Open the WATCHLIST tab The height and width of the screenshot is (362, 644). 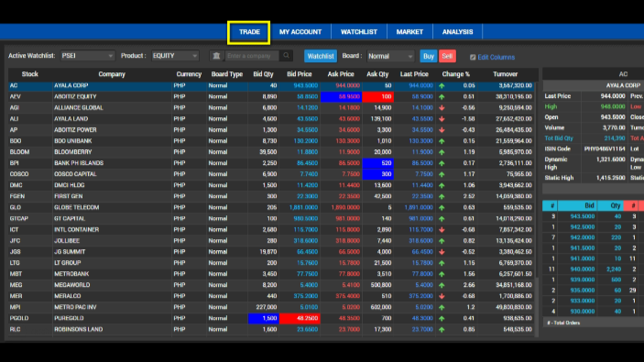coord(358,32)
